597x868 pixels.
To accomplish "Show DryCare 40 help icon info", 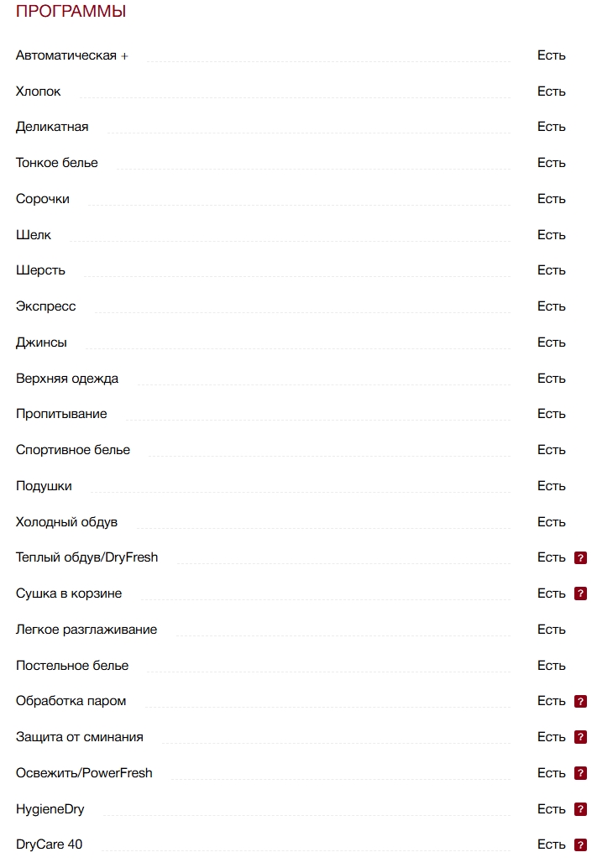I will 580,845.
